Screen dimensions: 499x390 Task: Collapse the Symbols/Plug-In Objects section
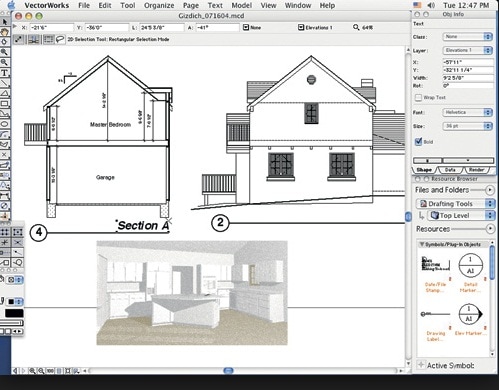coord(422,245)
